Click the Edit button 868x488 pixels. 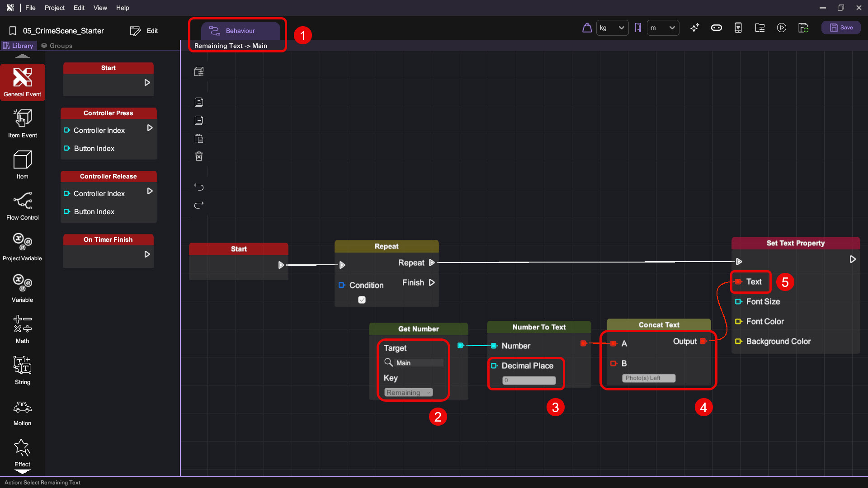(x=144, y=31)
